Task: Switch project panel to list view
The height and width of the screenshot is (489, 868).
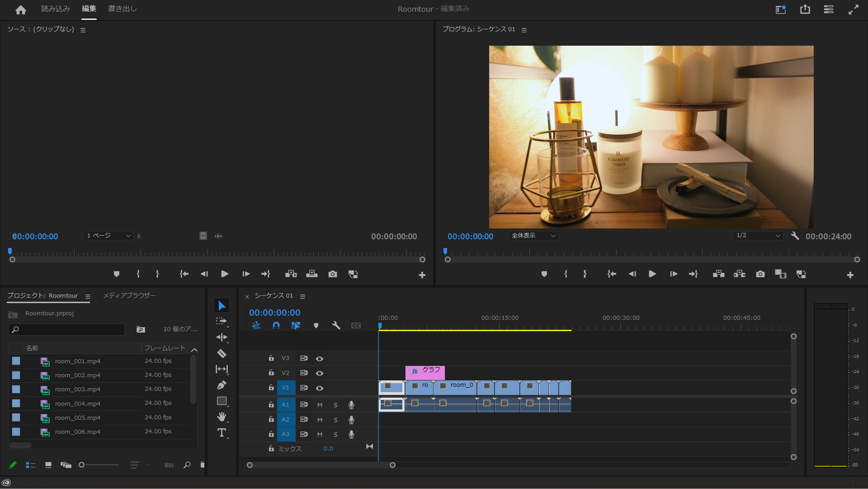Action: pyautogui.click(x=30, y=465)
